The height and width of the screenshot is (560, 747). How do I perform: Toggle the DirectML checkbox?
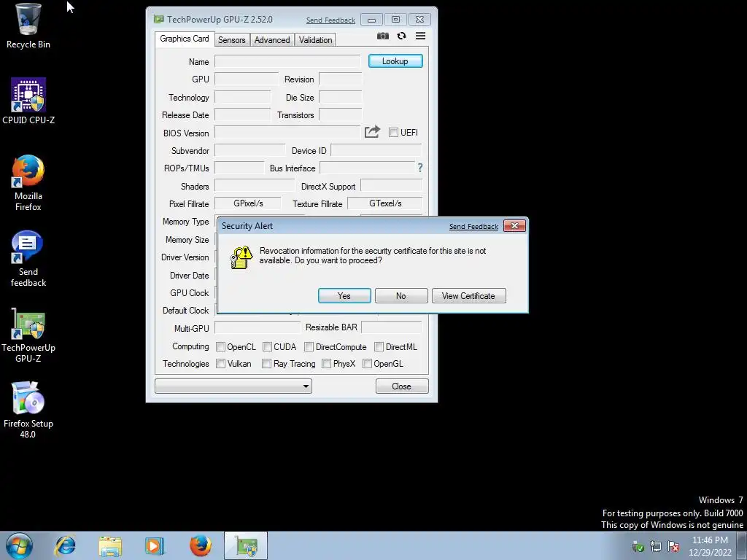[379, 346]
